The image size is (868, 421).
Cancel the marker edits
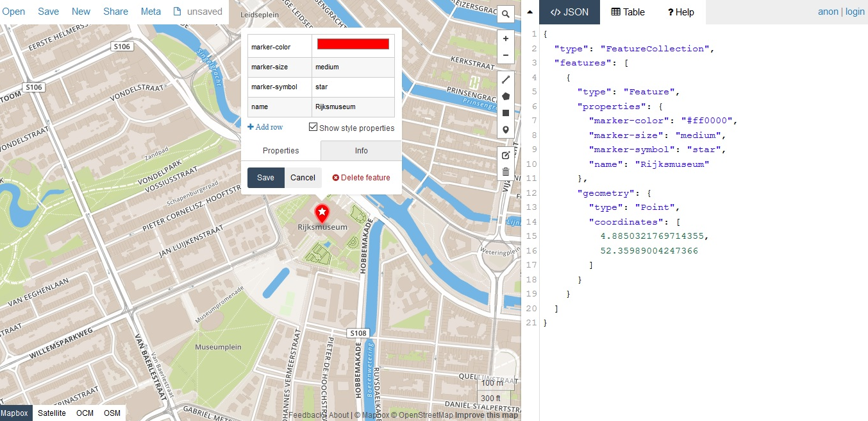point(303,178)
